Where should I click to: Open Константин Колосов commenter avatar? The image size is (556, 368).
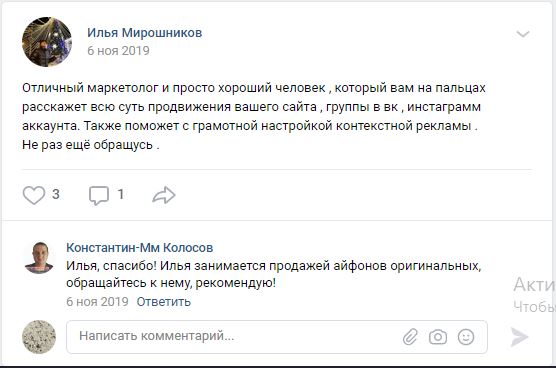tap(39, 258)
